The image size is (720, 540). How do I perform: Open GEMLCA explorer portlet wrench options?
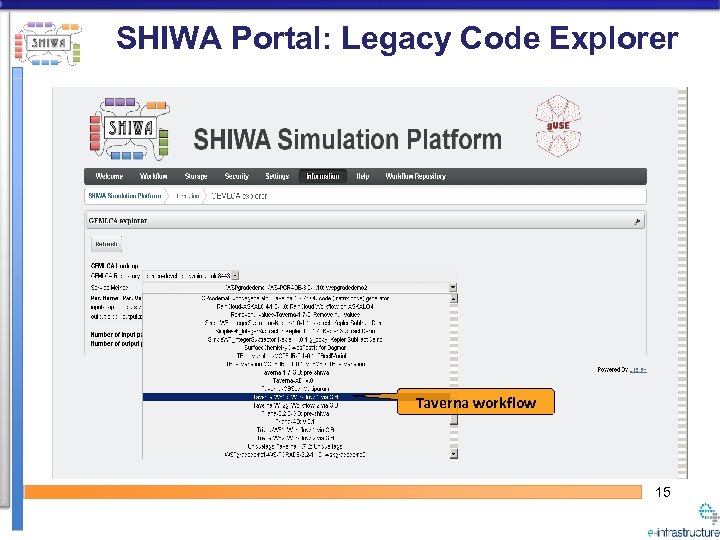click(637, 221)
